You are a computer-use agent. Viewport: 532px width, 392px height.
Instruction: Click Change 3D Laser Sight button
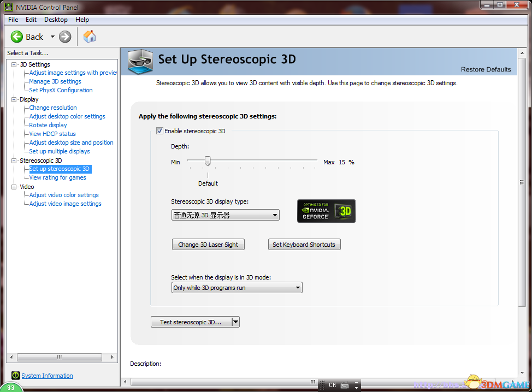[x=208, y=245]
